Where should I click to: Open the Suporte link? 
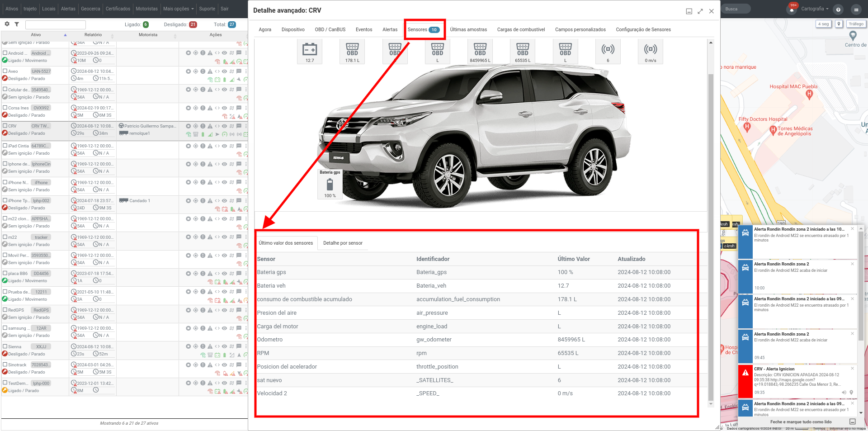pos(207,9)
